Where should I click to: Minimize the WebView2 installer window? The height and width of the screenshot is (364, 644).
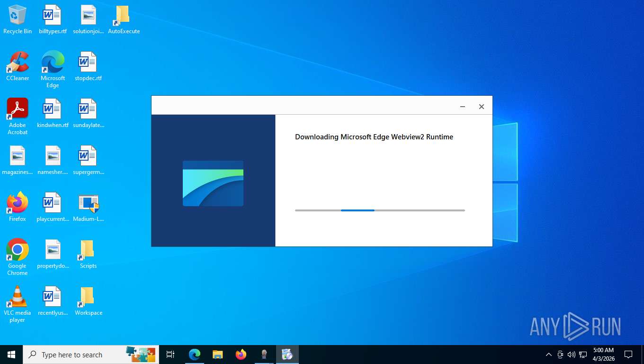[463, 107]
